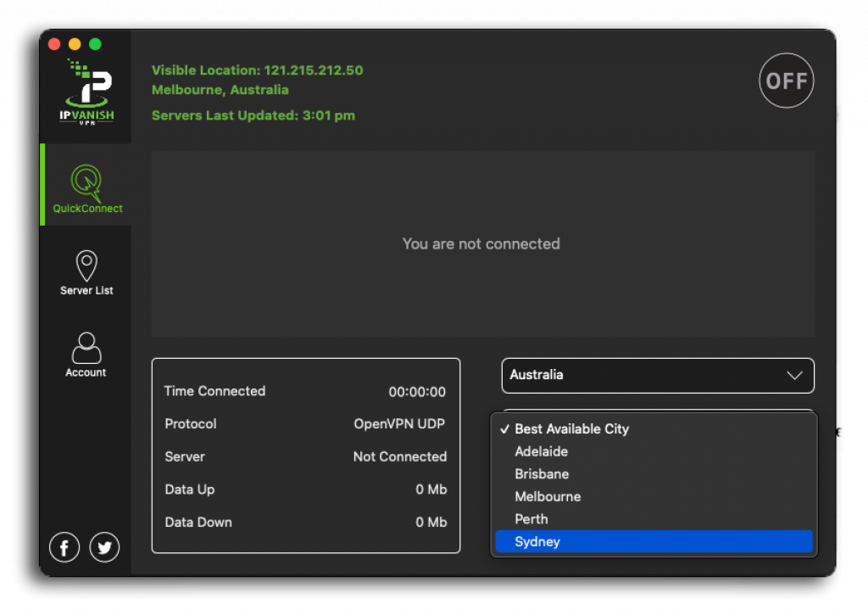Screen dimensions: 868x615
Task: Maximize the window with green button
Action: click(x=95, y=44)
